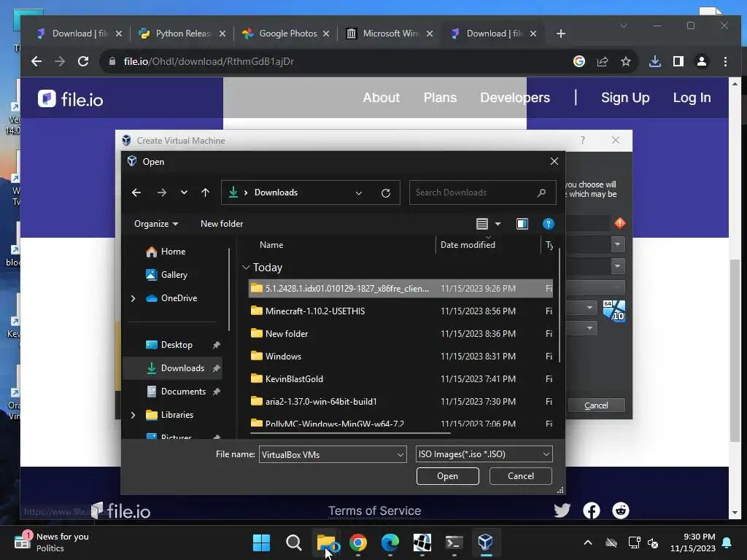Open help with blue question mark icon

548,224
